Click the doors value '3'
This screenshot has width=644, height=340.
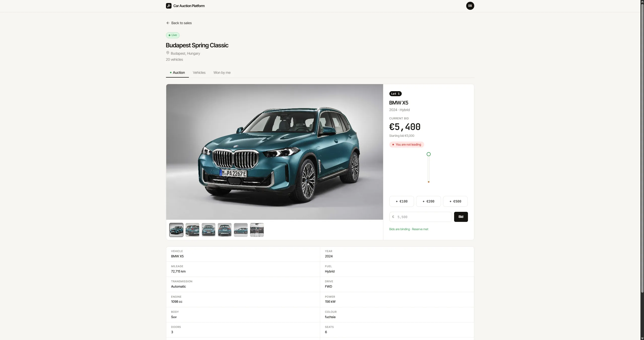[172, 332]
